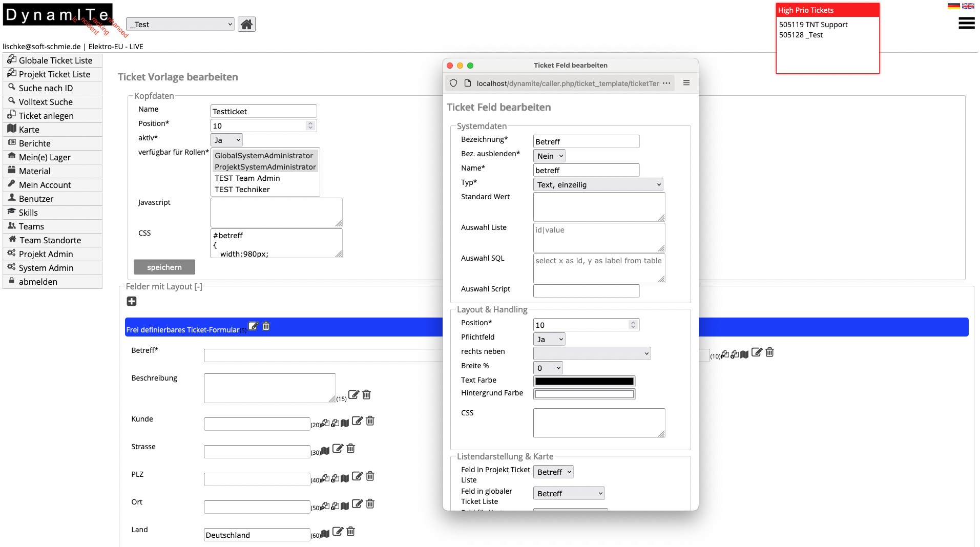Delete the Beschreibung field with the trash icon

[x=366, y=394]
